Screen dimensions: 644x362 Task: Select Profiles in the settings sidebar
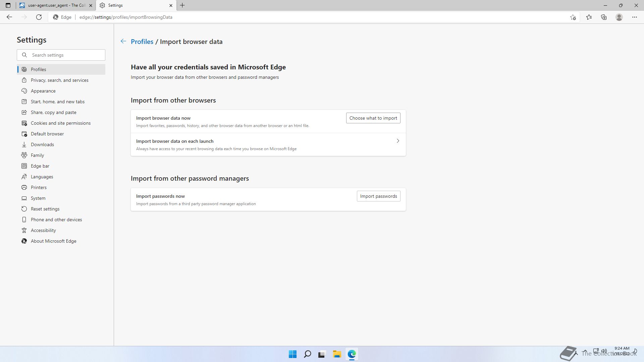click(x=61, y=69)
